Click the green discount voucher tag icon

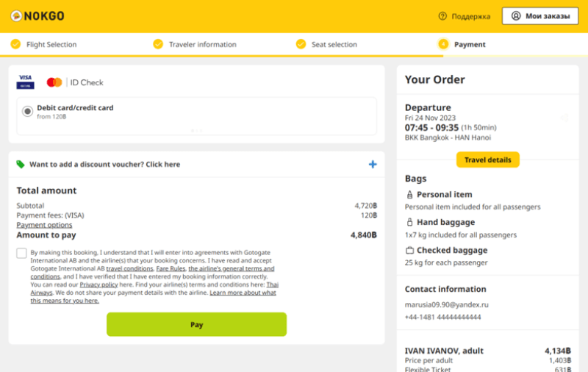pos(21,164)
